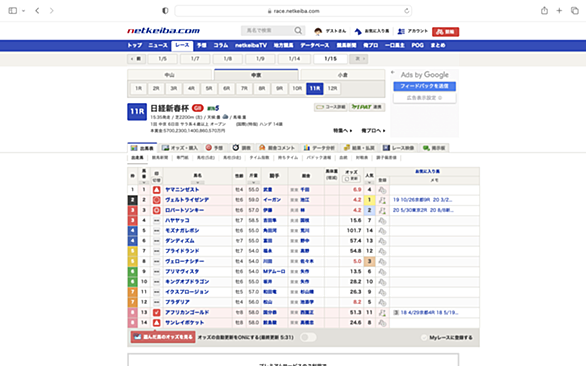586x366 pixels.
Task: Toggle the check mark for アフリカンゴールド
Action: tap(157, 312)
